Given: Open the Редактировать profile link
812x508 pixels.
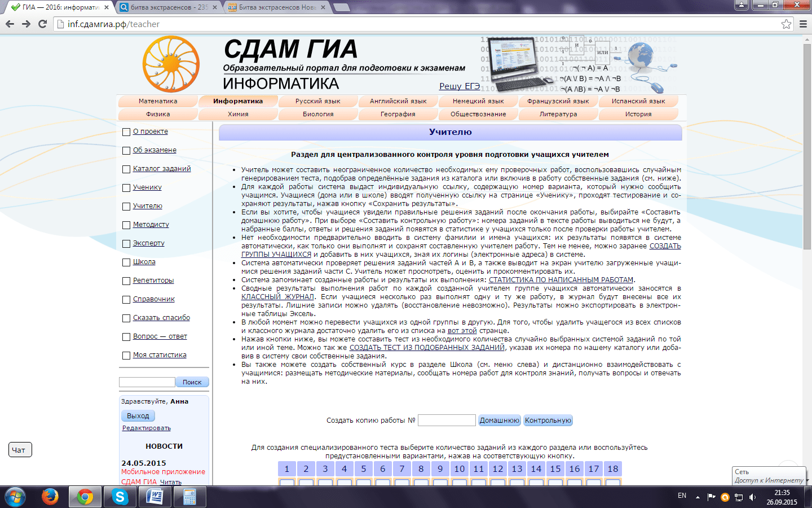Looking at the screenshot, I should coord(147,428).
